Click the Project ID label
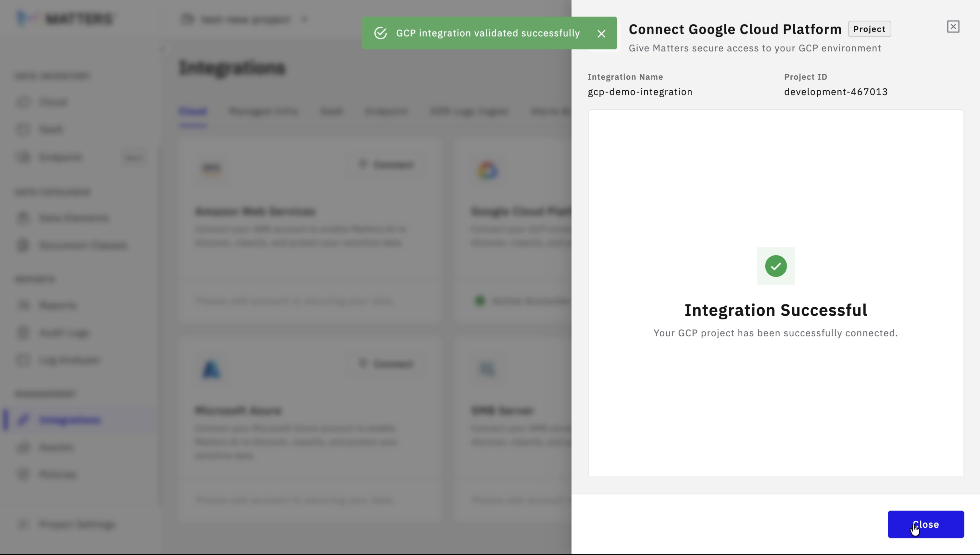The image size is (980, 555). coord(806,77)
